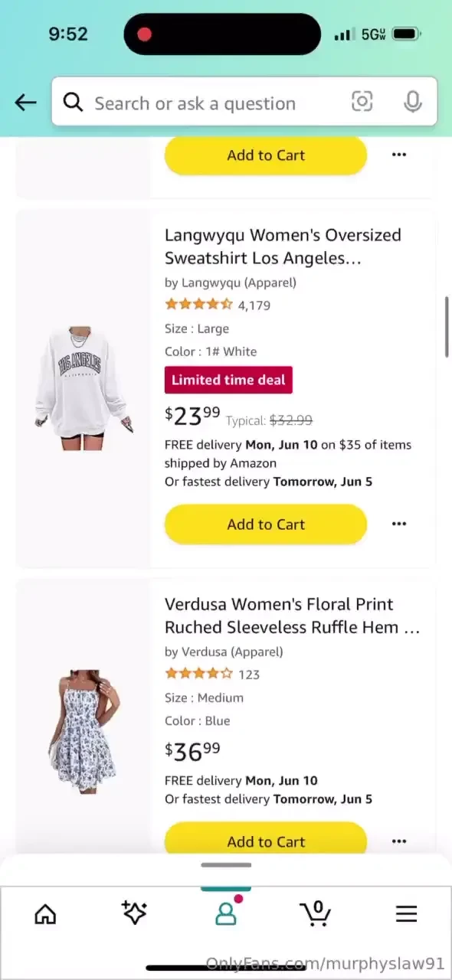Select the Limited time deal badge
Viewport: 452px width, 980px height.
point(228,380)
